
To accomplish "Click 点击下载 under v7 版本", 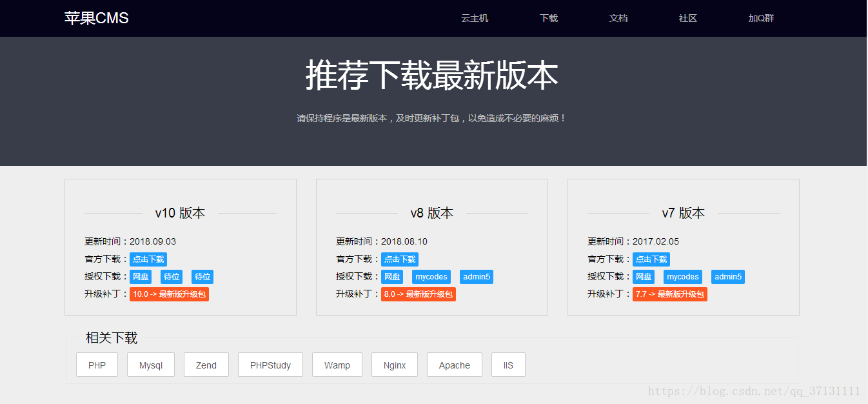I will coord(651,259).
